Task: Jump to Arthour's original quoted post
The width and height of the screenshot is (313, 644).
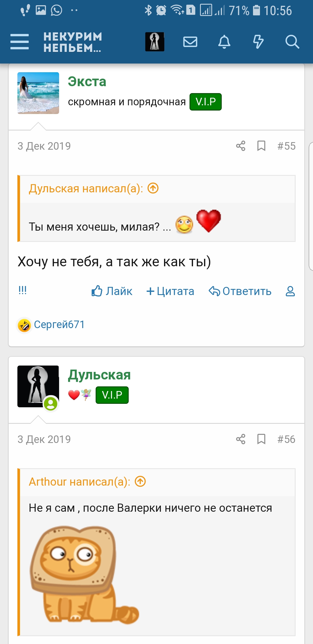Action: tap(140, 482)
